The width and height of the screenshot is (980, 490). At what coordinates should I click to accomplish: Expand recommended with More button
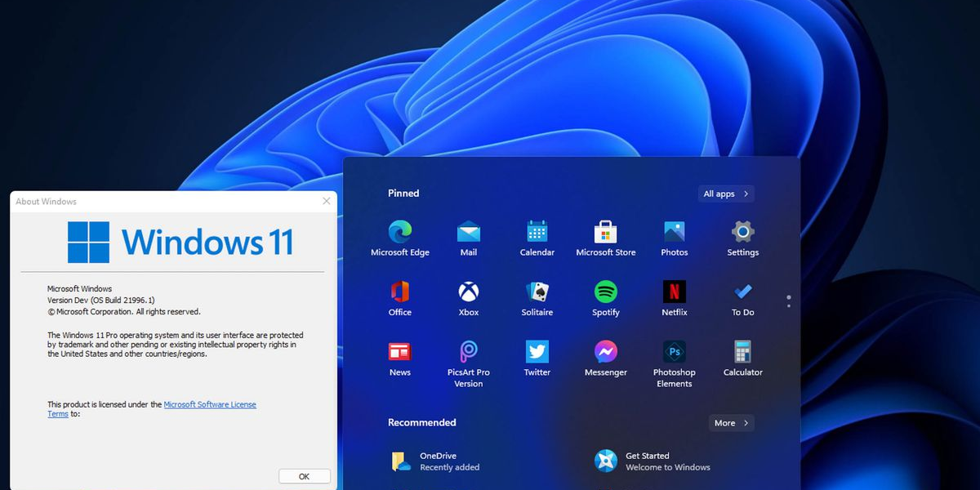(x=731, y=423)
